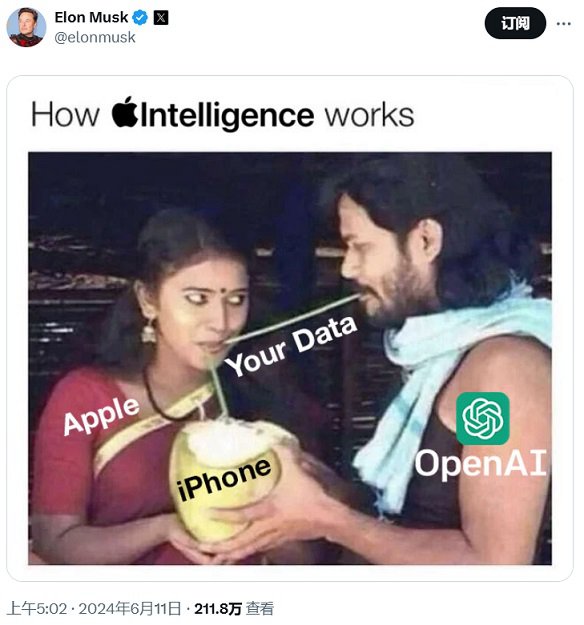Click the blue verified checkmark badge
The image size is (584, 625).
pyautogui.click(x=140, y=18)
